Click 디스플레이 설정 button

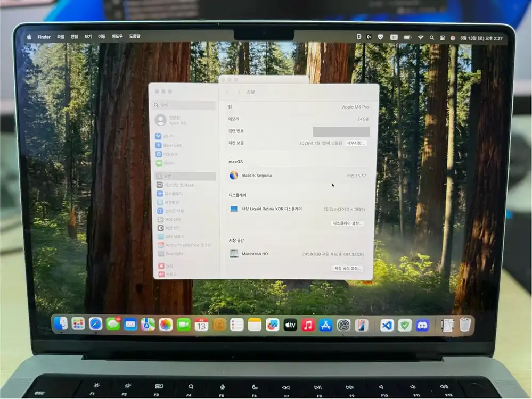click(347, 223)
